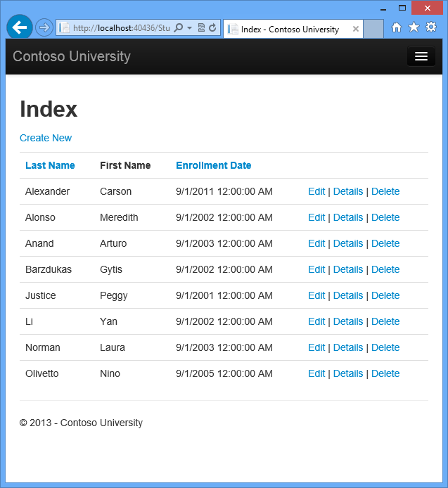Maximize the browser window
The image size is (448, 488).
pos(402,8)
